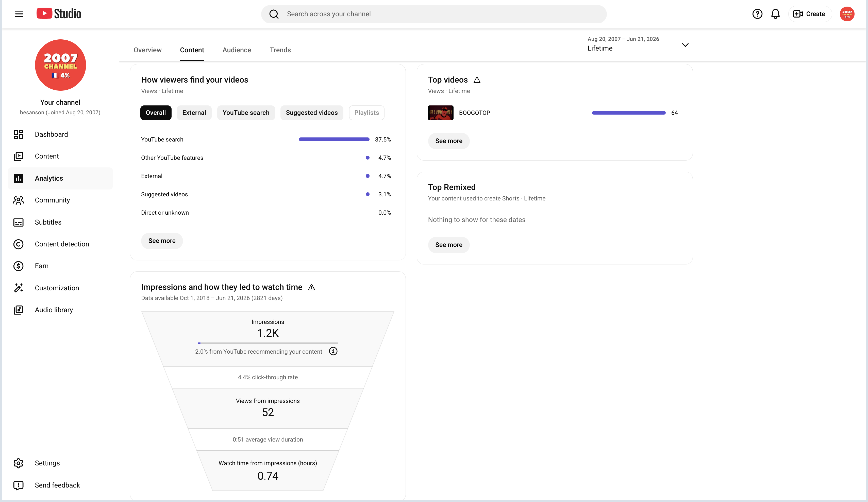Click the Subtitles icon
Screen dimensions: 868x502
18,222
